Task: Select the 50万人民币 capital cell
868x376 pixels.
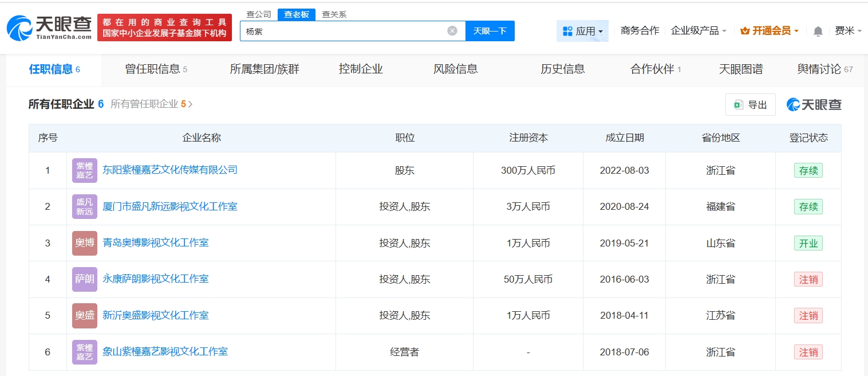Action: coord(528,279)
